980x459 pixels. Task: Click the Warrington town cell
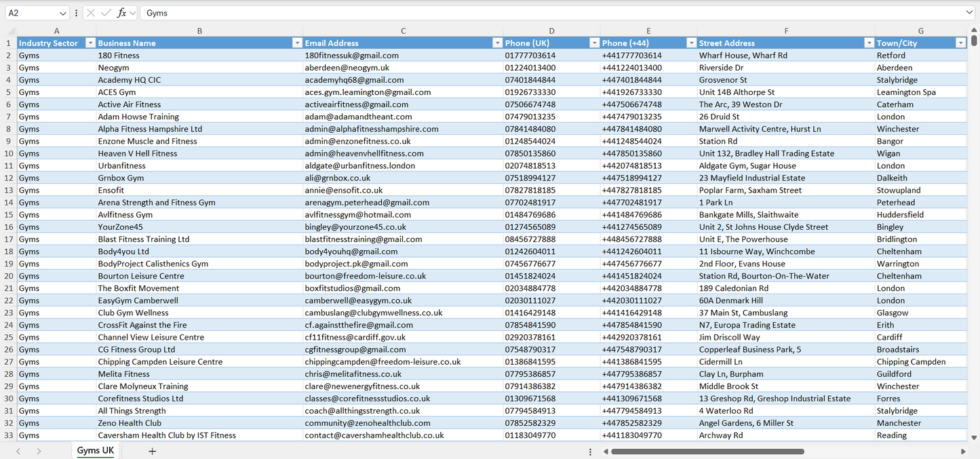(920, 264)
